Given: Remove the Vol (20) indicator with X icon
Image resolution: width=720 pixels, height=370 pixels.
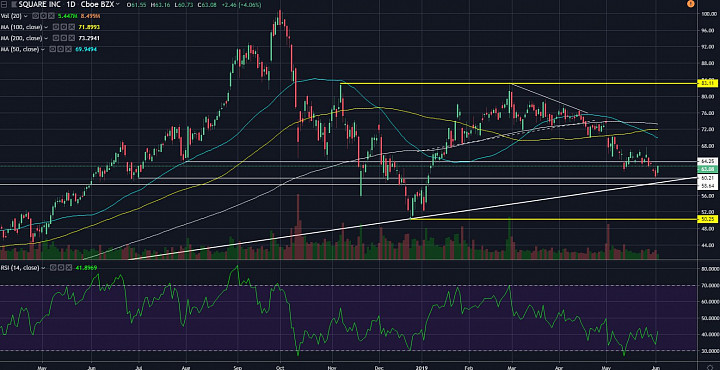Looking at the screenshot, I should pos(51,16).
